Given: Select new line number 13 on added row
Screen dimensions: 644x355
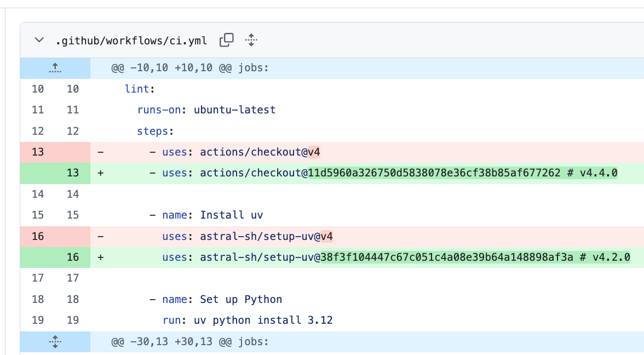Looking at the screenshot, I should click(73, 173).
